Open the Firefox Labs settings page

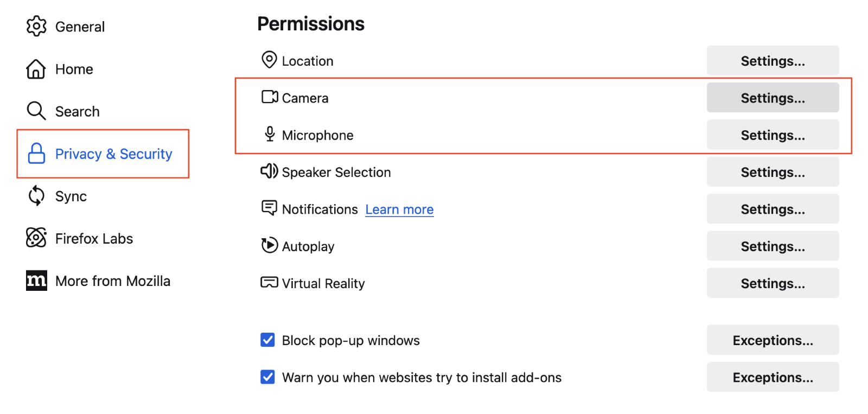pos(94,239)
